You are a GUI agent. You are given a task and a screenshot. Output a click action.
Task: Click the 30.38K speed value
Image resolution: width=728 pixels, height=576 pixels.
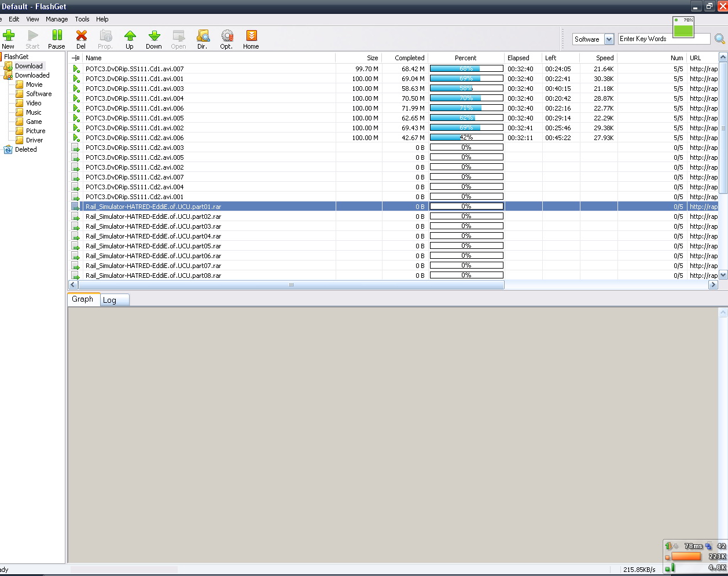click(x=604, y=79)
